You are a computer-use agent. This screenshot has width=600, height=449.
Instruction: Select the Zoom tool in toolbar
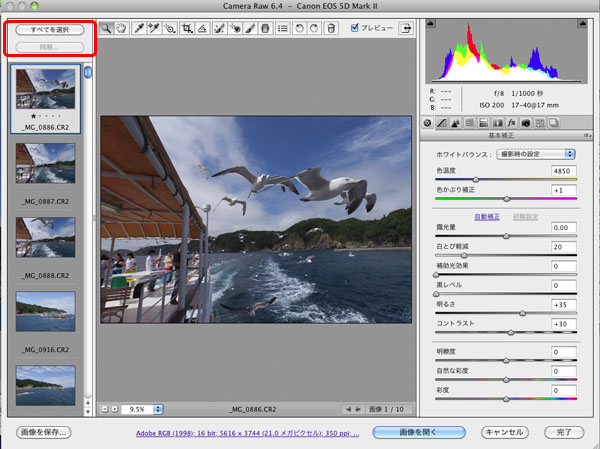point(107,29)
